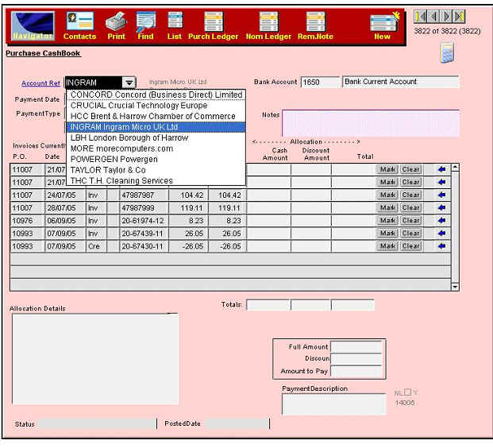Click the Bank Current Account name field
The image size is (493, 448).
tap(401, 82)
